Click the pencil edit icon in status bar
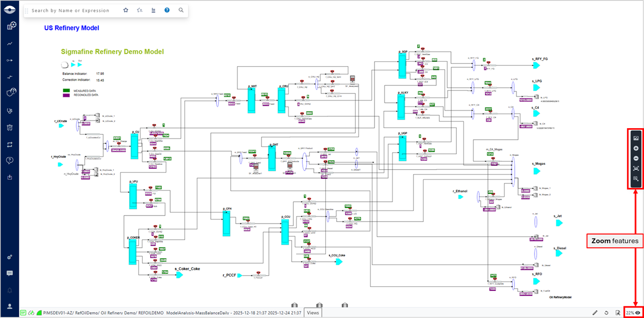This screenshot has height=318, width=644. [595, 313]
